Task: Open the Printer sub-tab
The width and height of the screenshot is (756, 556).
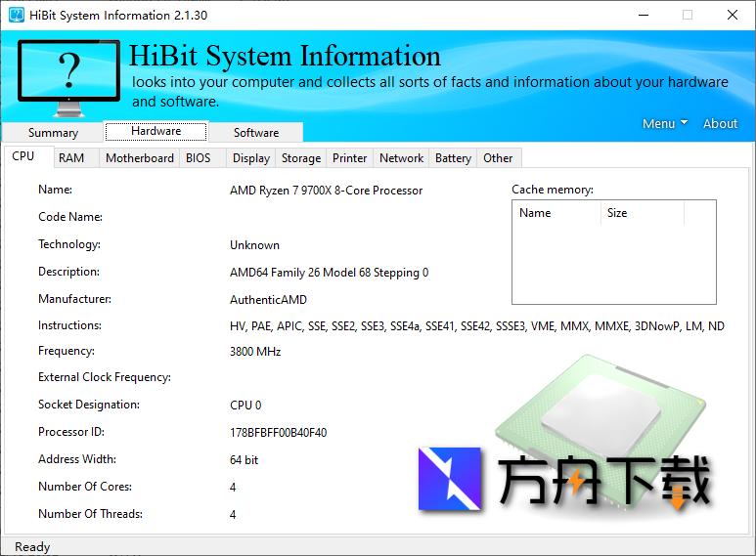Action: tap(349, 158)
